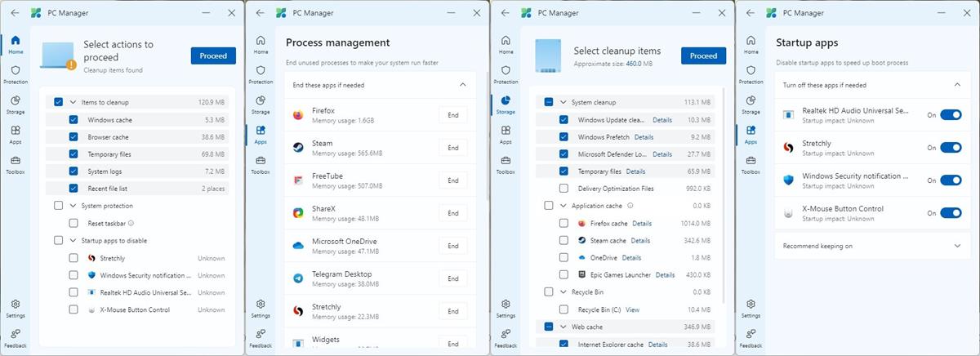Open Toolbox in cleanup items window sidebar
This screenshot has width=980, height=356.
(x=506, y=165)
